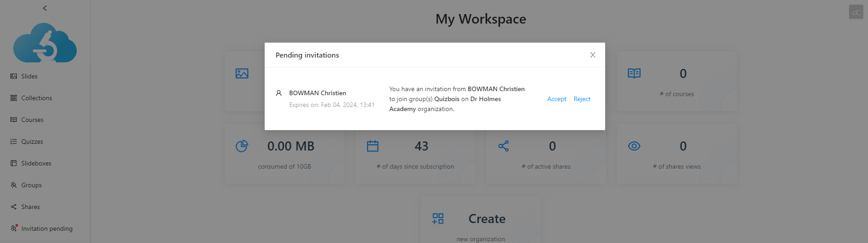Open Groups in the sidebar
The image size is (868, 243).
pos(31,185)
